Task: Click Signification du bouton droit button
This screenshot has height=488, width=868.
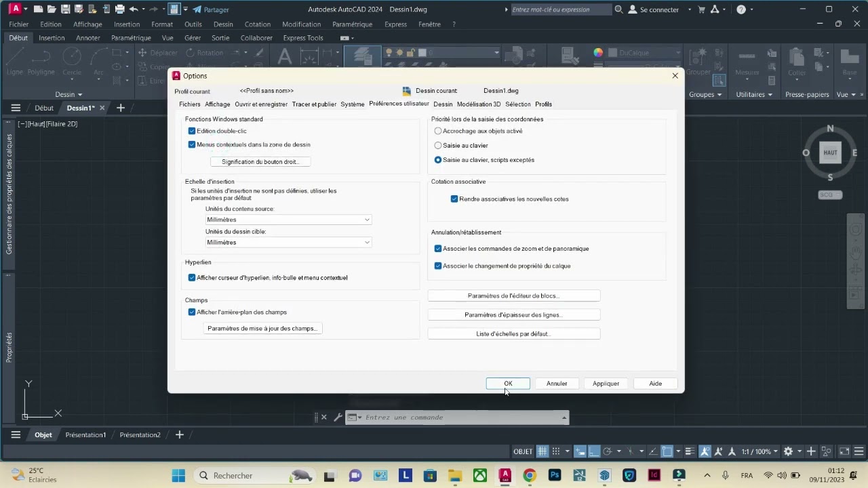Action: click(260, 161)
